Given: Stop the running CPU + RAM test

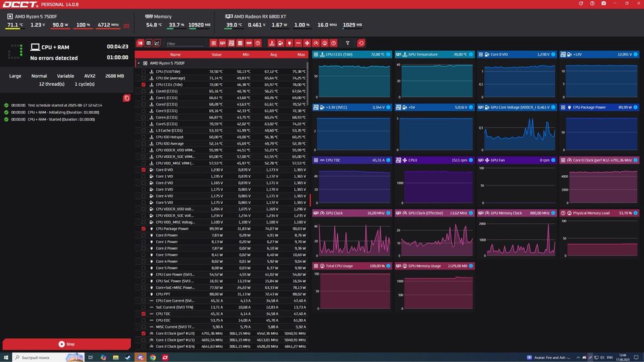Looking at the screenshot, I should coord(66,345).
